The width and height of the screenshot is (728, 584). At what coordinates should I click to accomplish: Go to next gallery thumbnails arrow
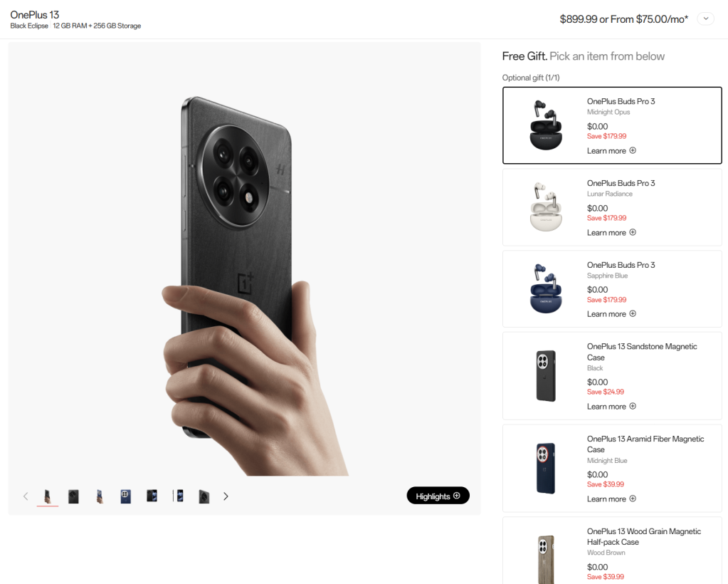[226, 496]
